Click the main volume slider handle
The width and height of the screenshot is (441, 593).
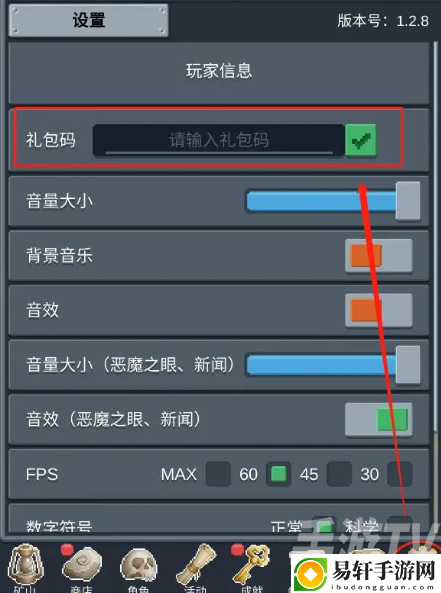(408, 201)
